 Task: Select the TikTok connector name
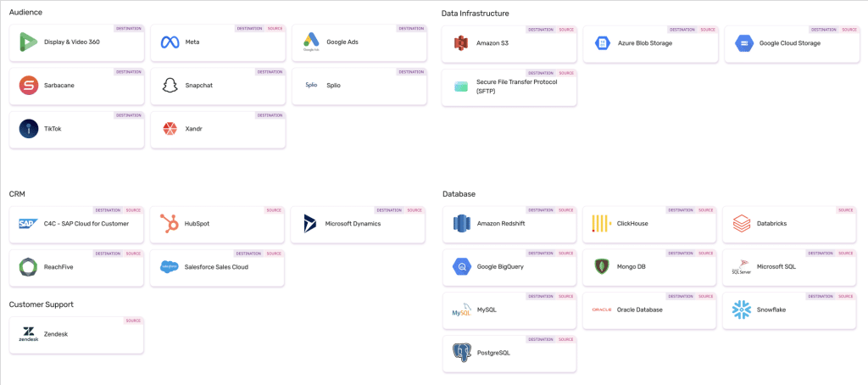point(53,129)
